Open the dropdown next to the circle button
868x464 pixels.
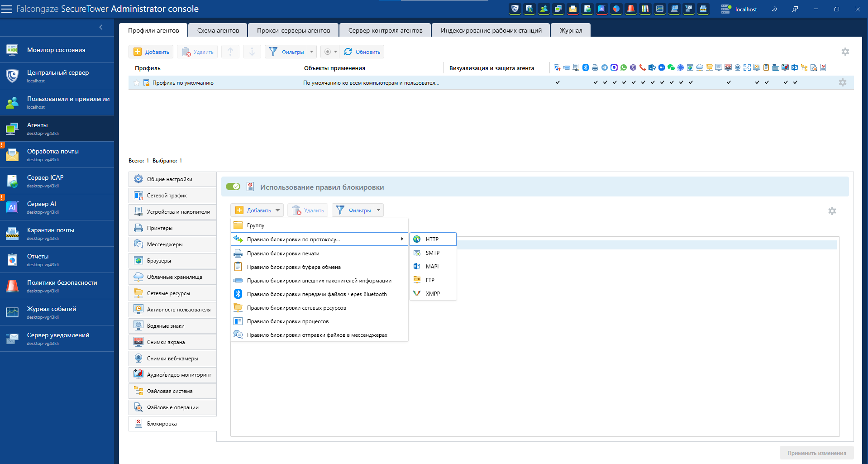[335, 52]
